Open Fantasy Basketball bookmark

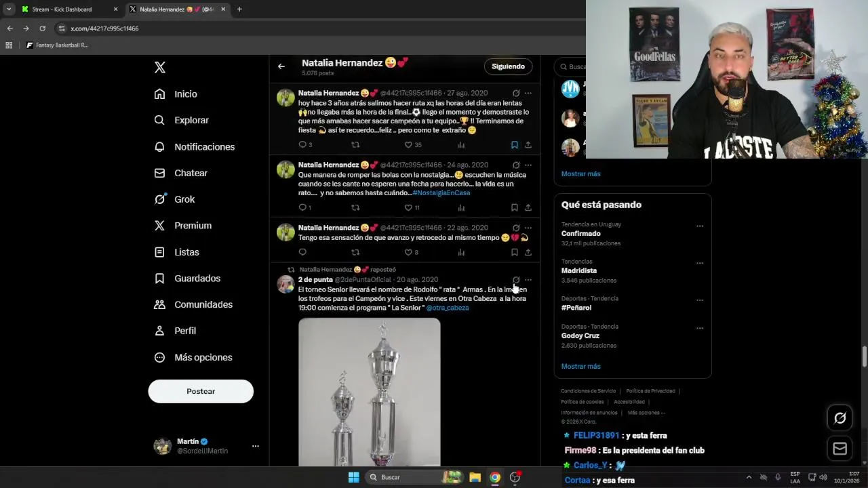click(x=57, y=45)
